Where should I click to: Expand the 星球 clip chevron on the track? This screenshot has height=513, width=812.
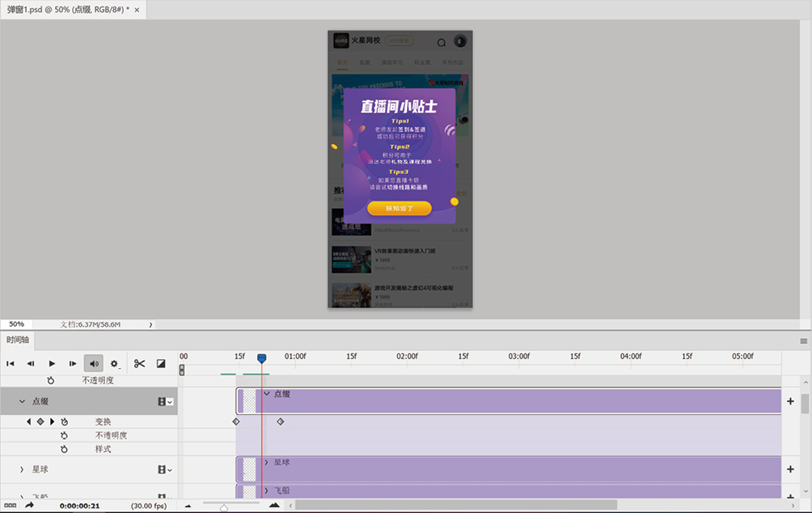pyautogui.click(x=267, y=462)
